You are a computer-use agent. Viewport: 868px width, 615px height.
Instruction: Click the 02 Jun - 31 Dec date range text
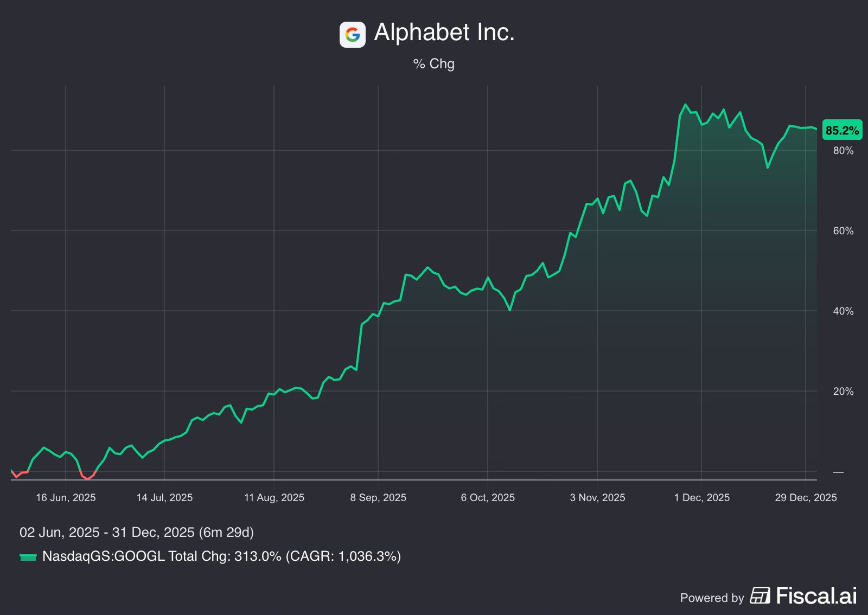tap(137, 533)
